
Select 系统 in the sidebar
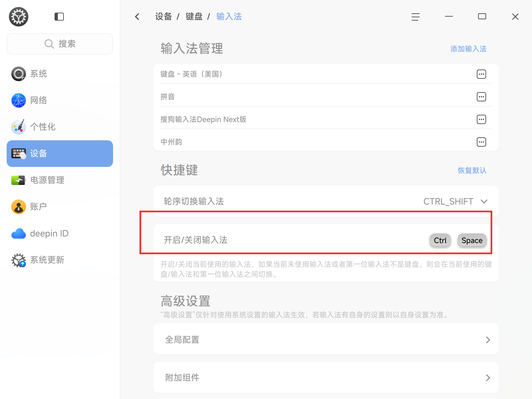coord(60,74)
